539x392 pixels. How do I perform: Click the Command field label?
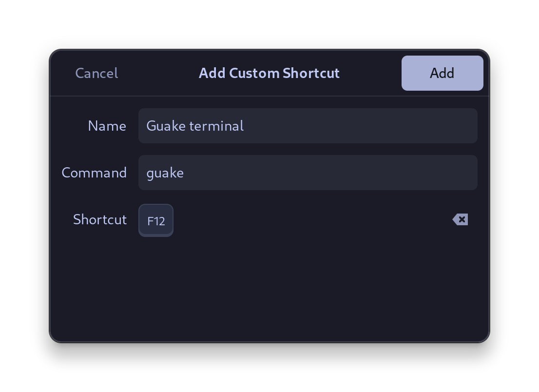(x=94, y=173)
